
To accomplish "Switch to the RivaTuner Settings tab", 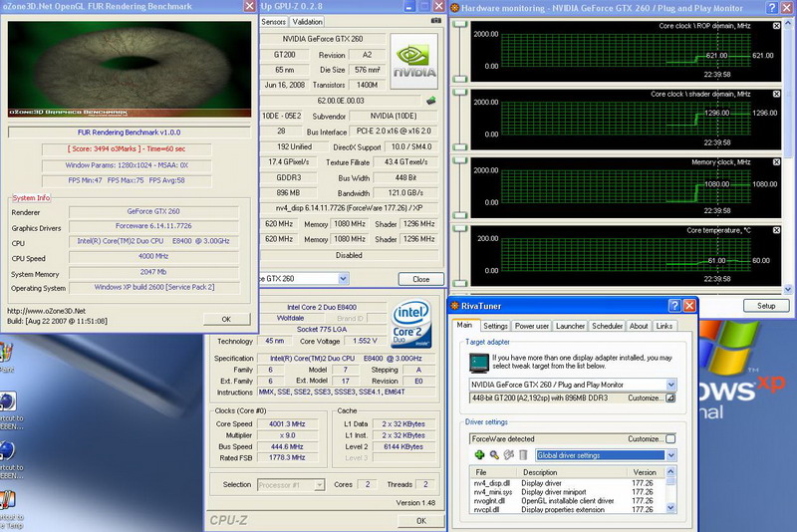I will click(495, 326).
